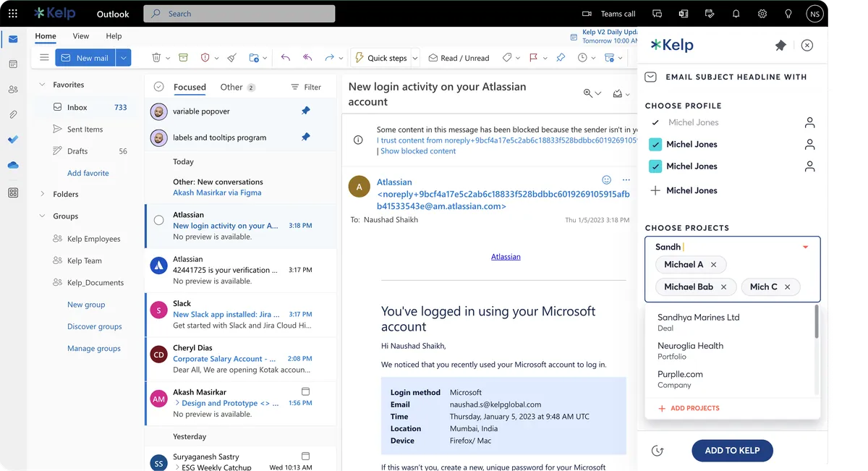Click the project dropdown list scrollbar
Screen dimensions: 868x471
(817, 321)
